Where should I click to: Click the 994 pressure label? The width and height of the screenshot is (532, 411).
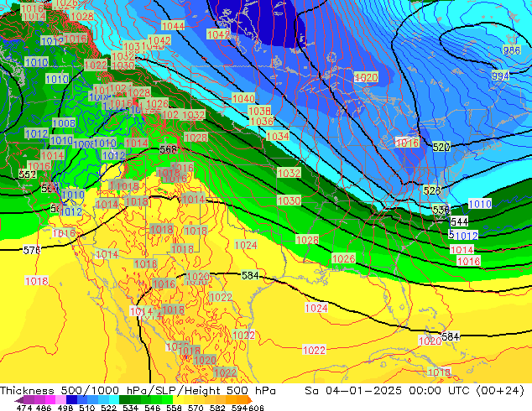pyautogui.click(x=500, y=76)
